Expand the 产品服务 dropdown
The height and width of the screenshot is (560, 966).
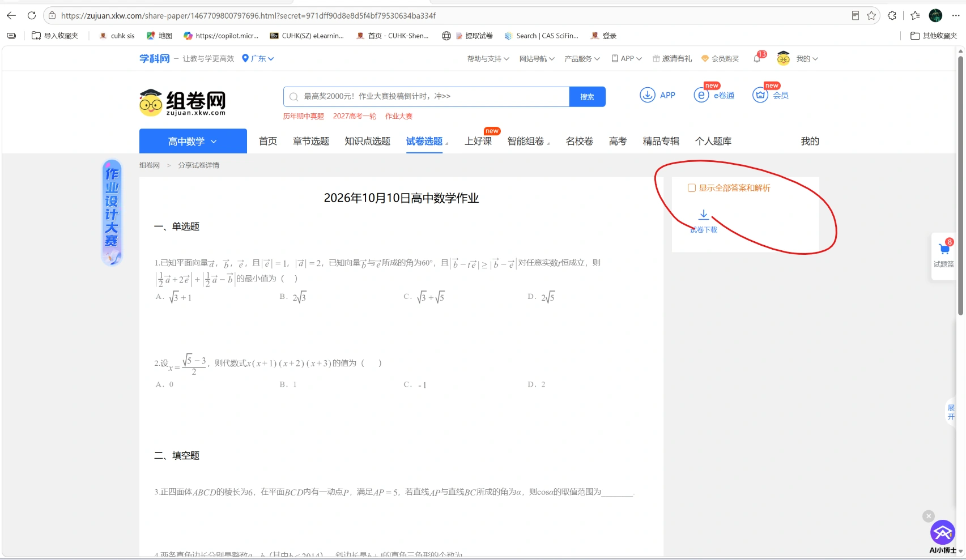point(582,58)
